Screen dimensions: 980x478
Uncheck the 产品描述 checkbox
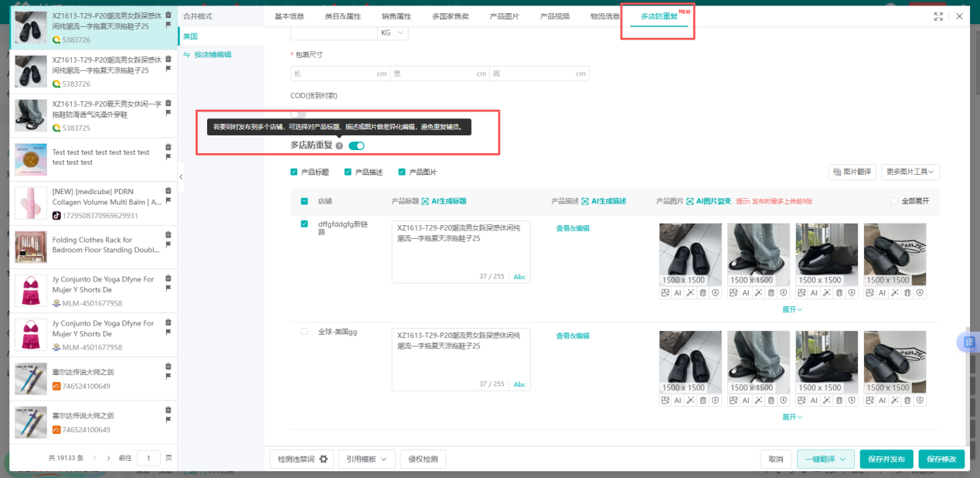[x=348, y=172]
